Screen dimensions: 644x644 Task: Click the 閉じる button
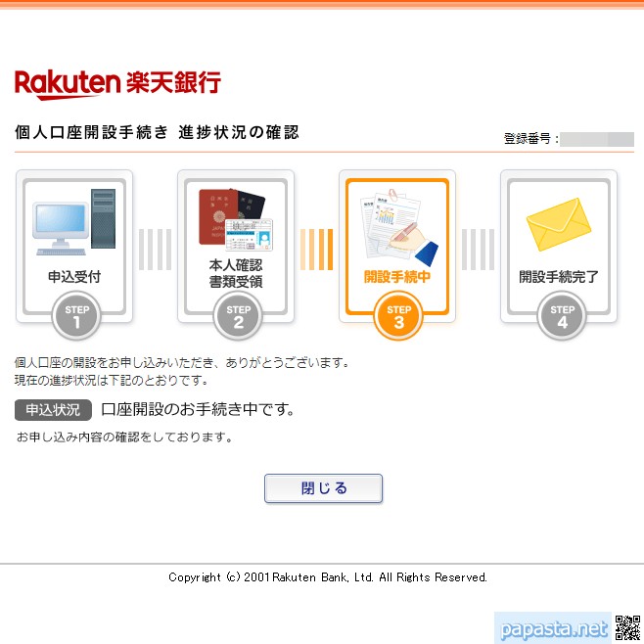(323, 488)
